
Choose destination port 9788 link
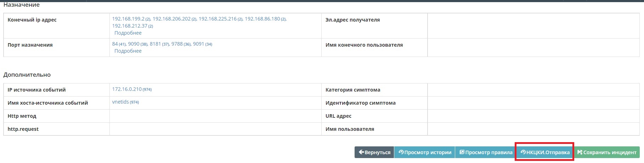[177, 44]
